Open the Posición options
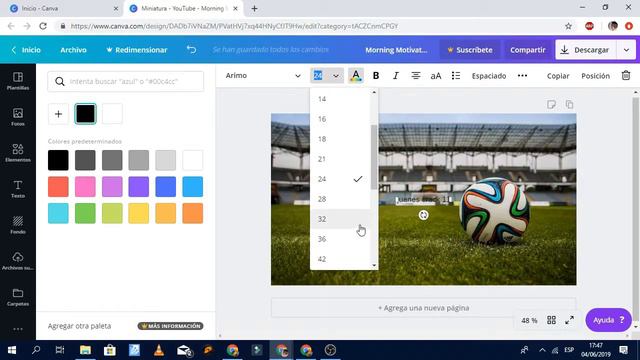Viewport: 640px width, 360px height. pos(596,76)
